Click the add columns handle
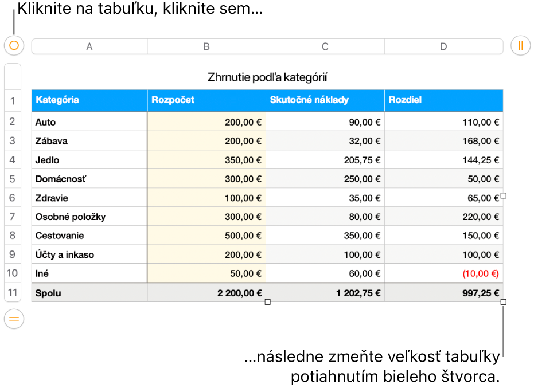 [x=520, y=45]
